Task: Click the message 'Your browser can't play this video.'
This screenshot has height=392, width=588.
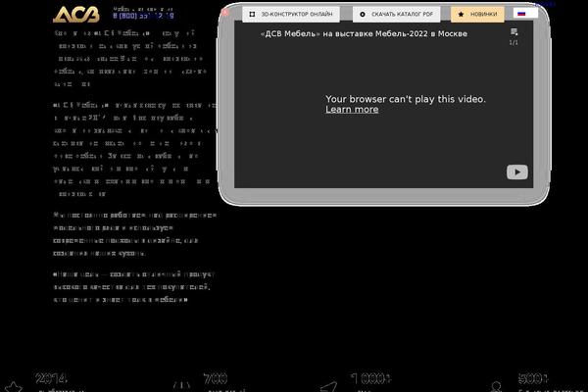Action: pos(406,99)
